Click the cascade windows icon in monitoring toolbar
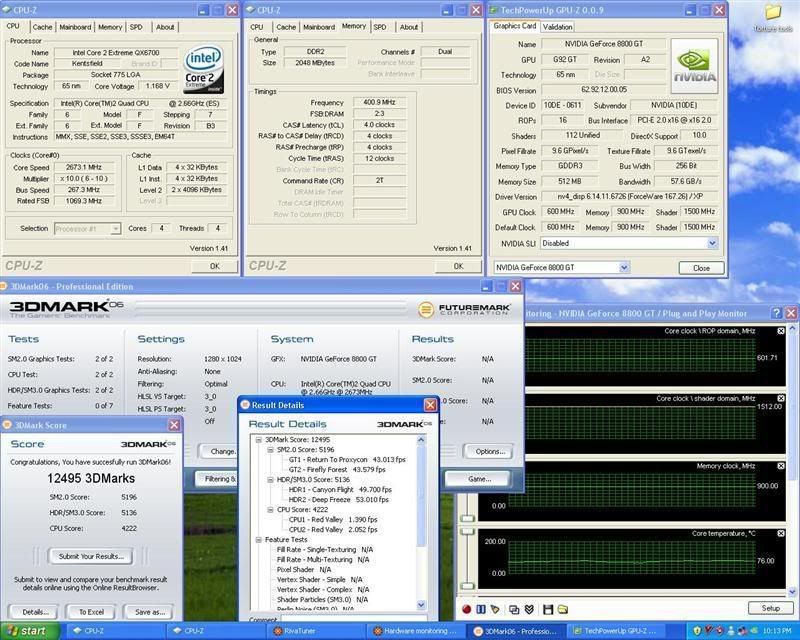Image resolution: width=800 pixels, height=640 pixels. pos(515,609)
